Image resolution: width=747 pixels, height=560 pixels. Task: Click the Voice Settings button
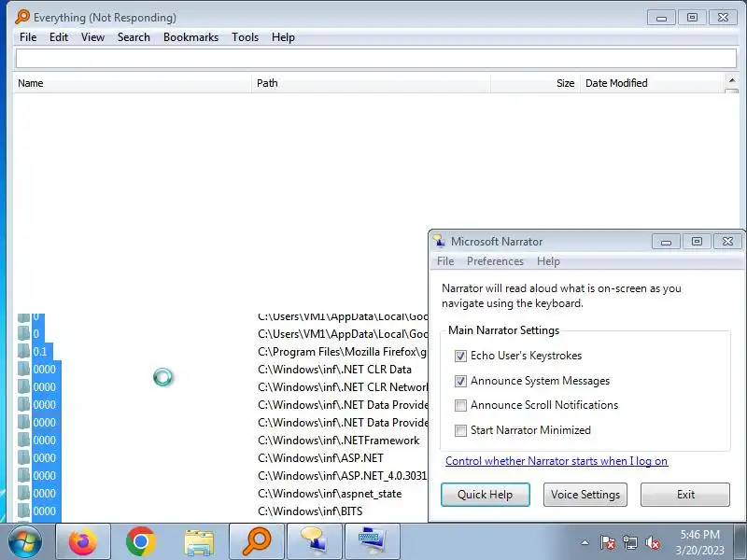(585, 495)
